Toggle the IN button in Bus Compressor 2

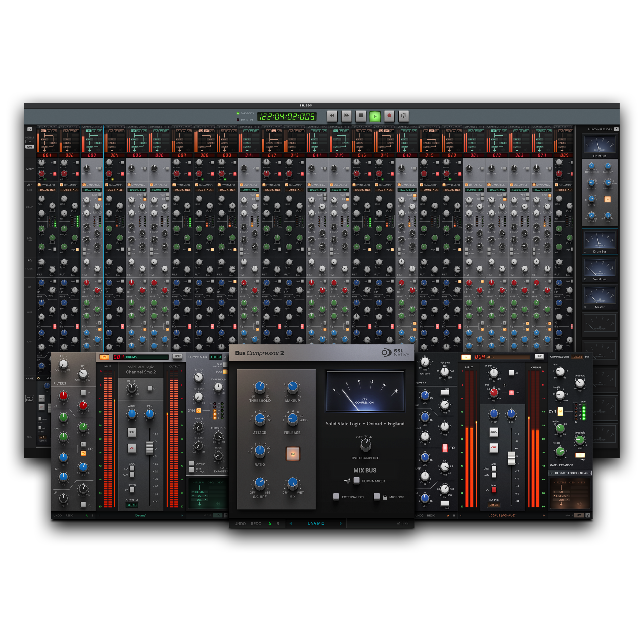[x=293, y=454]
